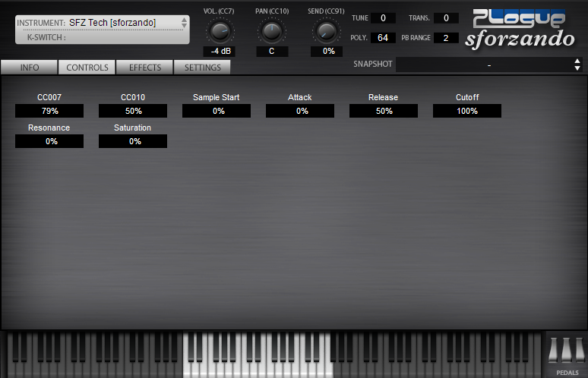Click the left pedal icon

coord(553,350)
